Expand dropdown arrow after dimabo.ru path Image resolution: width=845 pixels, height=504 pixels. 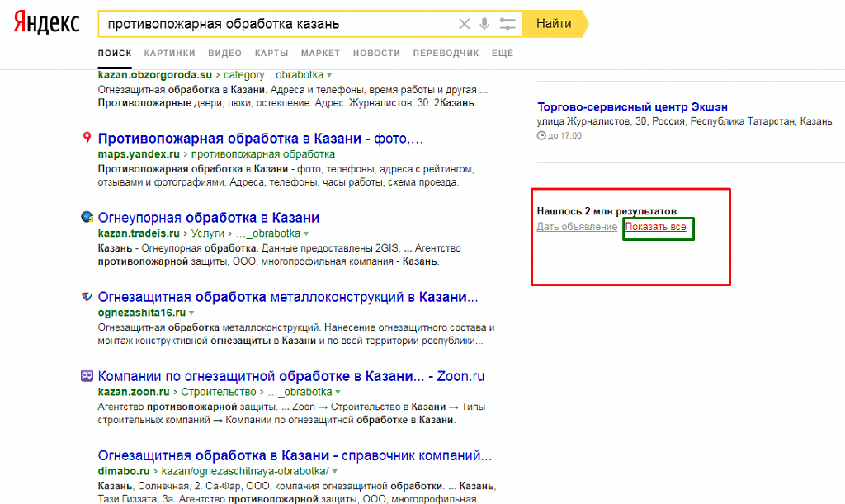point(335,471)
